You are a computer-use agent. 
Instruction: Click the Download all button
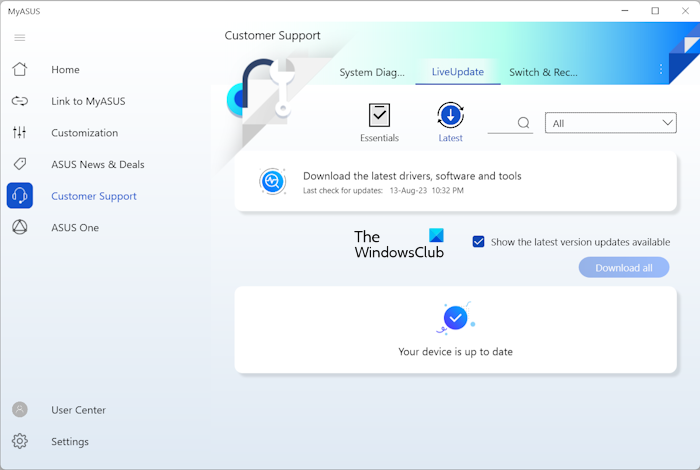point(623,268)
